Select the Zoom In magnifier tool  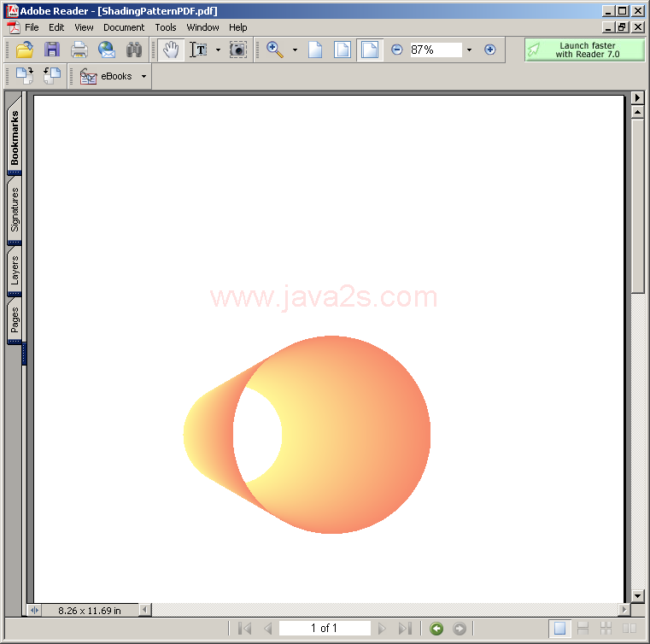pos(274,50)
